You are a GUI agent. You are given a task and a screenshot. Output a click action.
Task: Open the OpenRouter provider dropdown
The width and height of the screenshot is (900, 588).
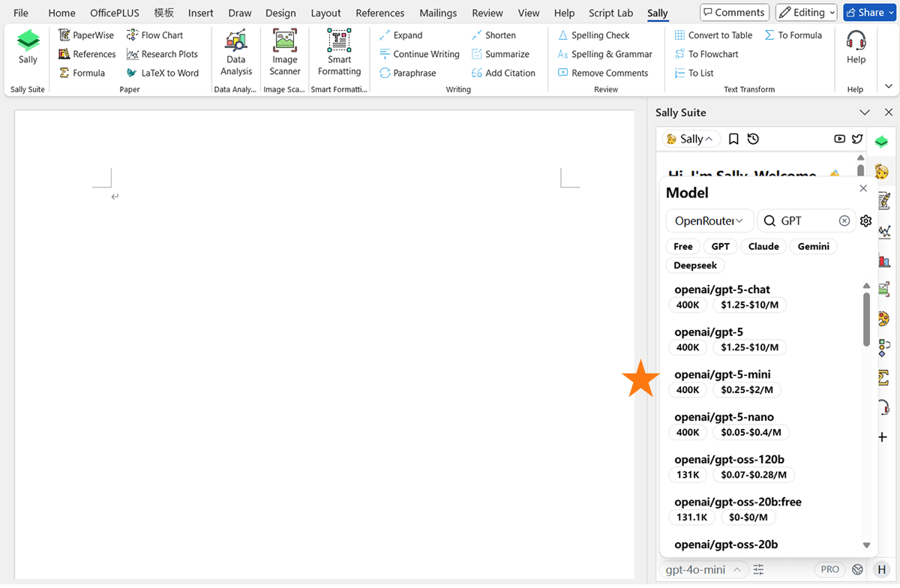pos(709,220)
